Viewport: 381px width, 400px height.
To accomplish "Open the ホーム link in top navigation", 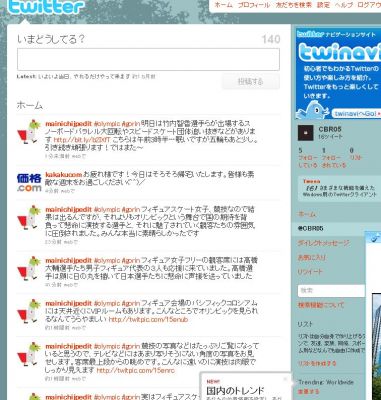I will point(224,5).
